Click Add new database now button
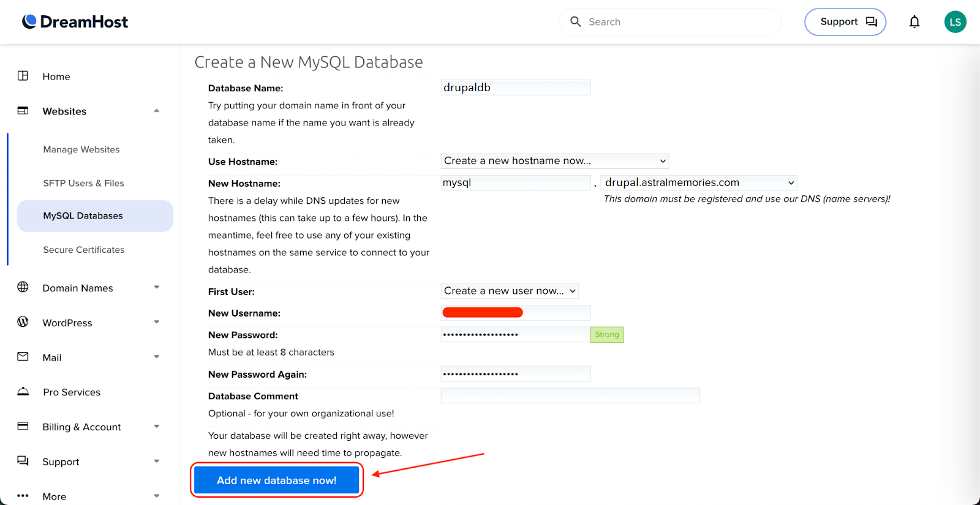980x505 pixels. (276, 481)
